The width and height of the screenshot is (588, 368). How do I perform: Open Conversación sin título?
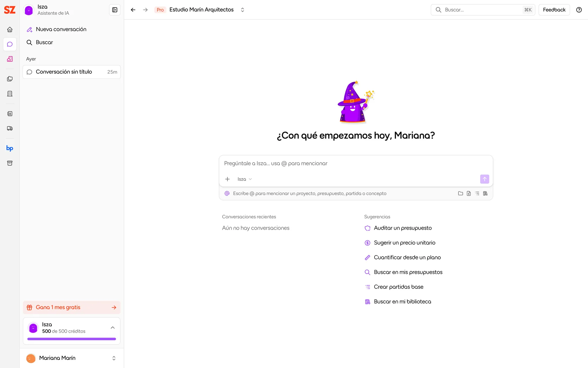click(72, 72)
